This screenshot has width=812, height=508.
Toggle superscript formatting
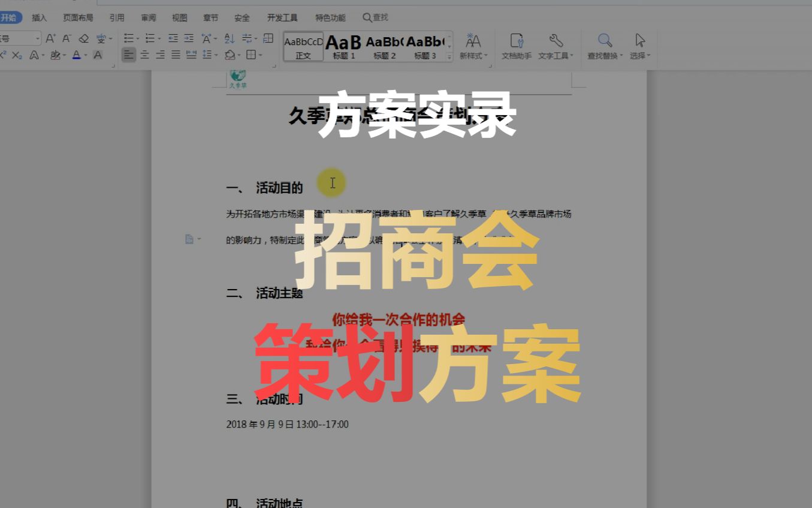point(3,55)
